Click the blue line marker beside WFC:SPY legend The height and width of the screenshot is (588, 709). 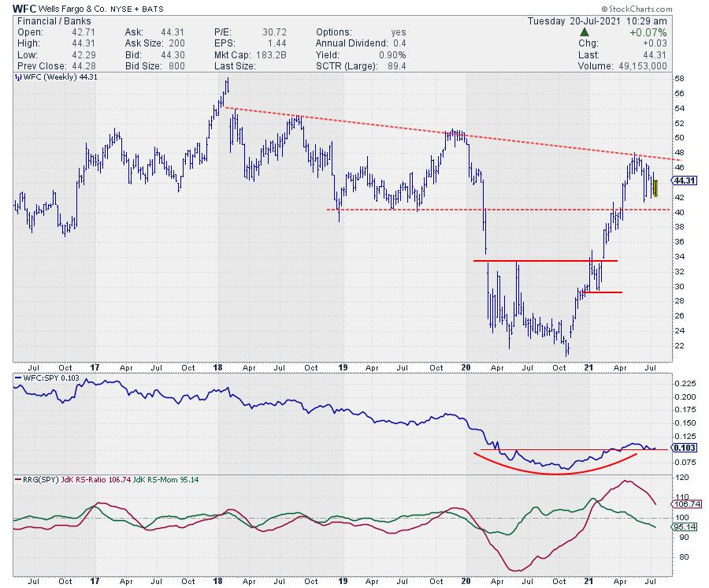tap(16, 378)
